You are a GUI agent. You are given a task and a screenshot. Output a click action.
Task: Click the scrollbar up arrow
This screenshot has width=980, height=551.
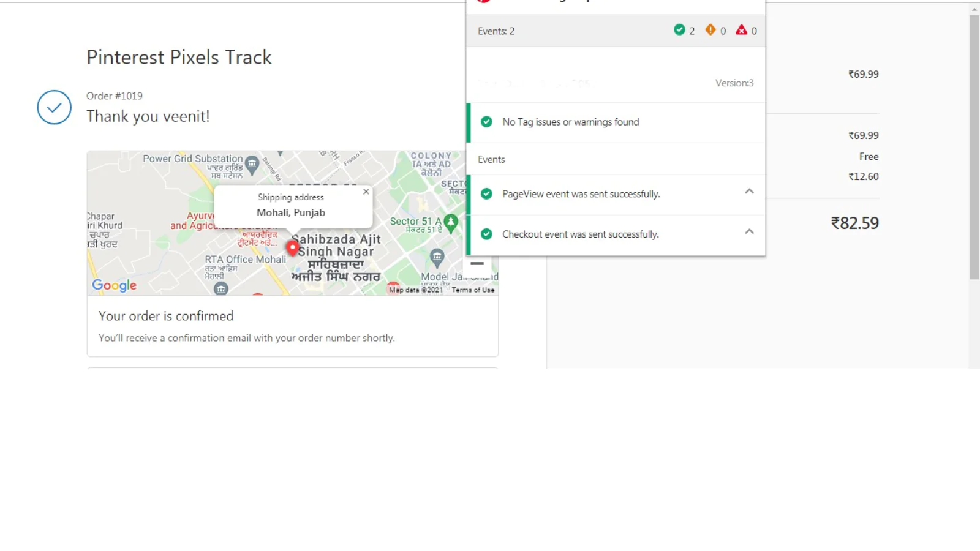(x=974, y=9)
